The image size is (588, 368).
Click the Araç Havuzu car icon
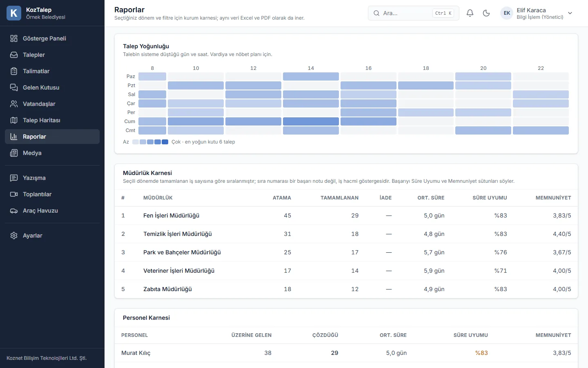pos(14,211)
